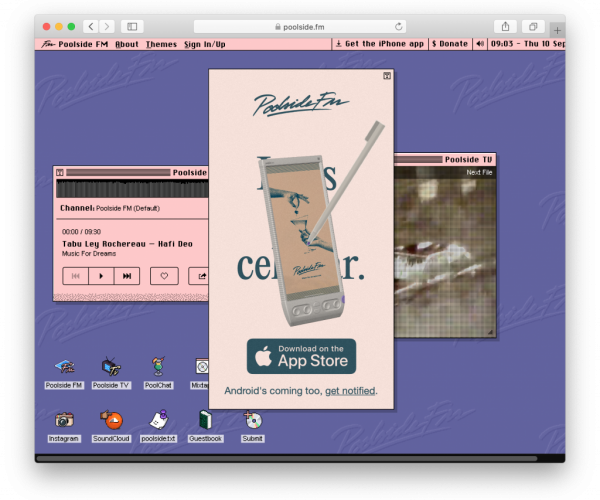Play the current track in Poolside player

pos(101,276)
